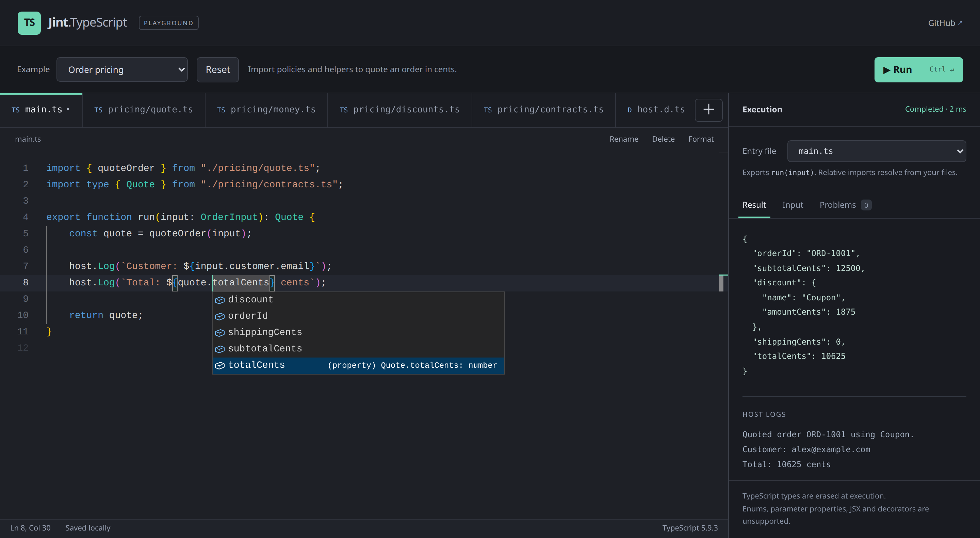The image size is (980, 538).
Task: Select the subtotalCents property icon in autocomplete
Action: (x=219, y=349)
